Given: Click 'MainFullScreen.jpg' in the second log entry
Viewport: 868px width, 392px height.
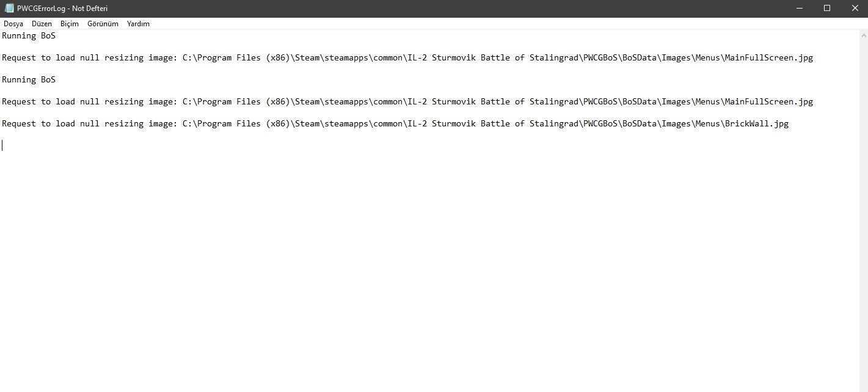Looking at the screenshot, I should pos(768,102).
